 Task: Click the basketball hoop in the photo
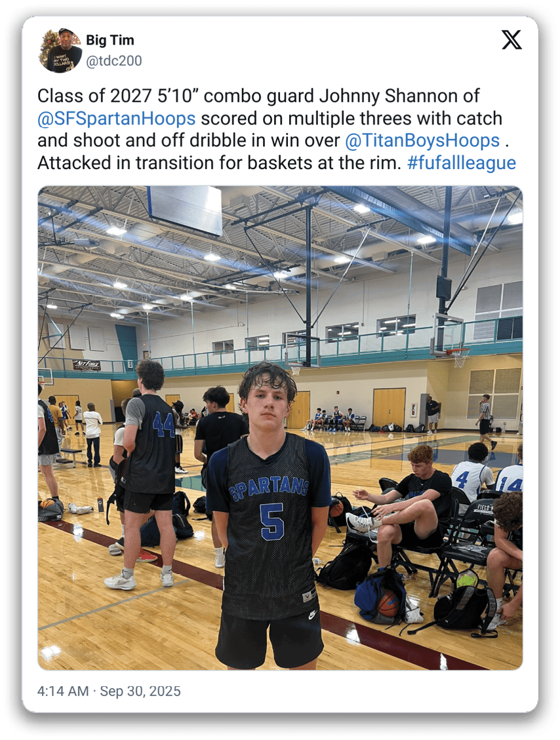coord(458,357)
